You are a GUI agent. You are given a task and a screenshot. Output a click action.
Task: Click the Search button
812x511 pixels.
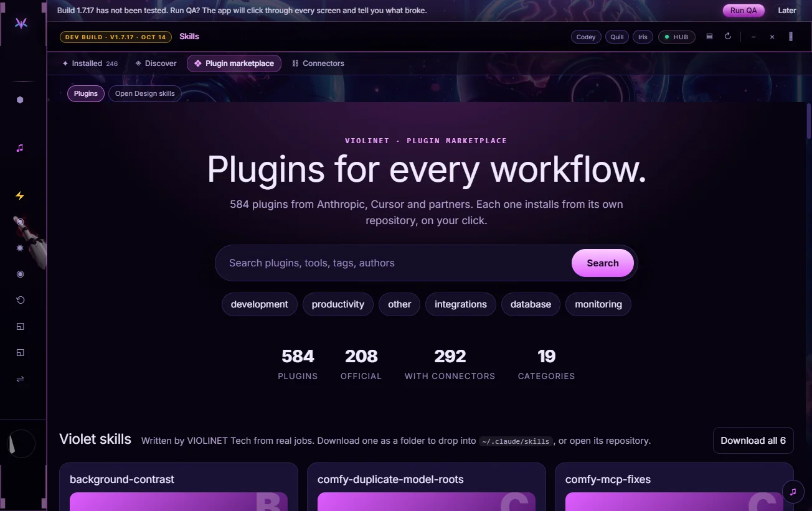[x=603, y=263]
